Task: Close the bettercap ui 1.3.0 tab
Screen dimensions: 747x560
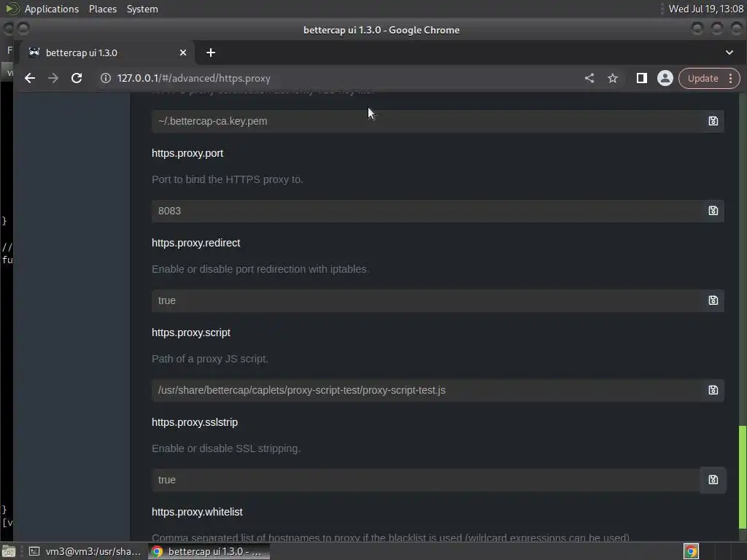Action: point(183,52)
